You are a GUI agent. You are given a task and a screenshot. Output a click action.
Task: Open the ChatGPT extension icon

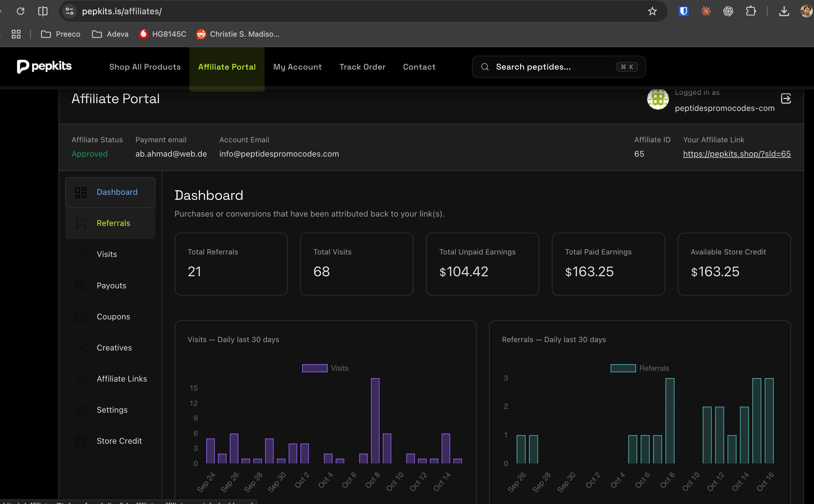coord(728,11)
